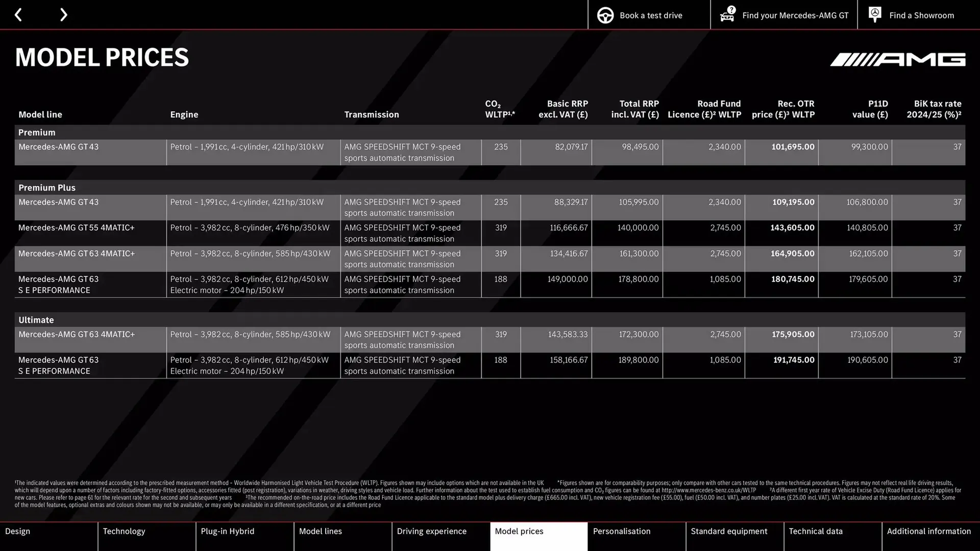Image resolution: width=980 pixels, height=551 pixels.
Task: Switch to the Personalisation tab
Action: pos(636,536)
